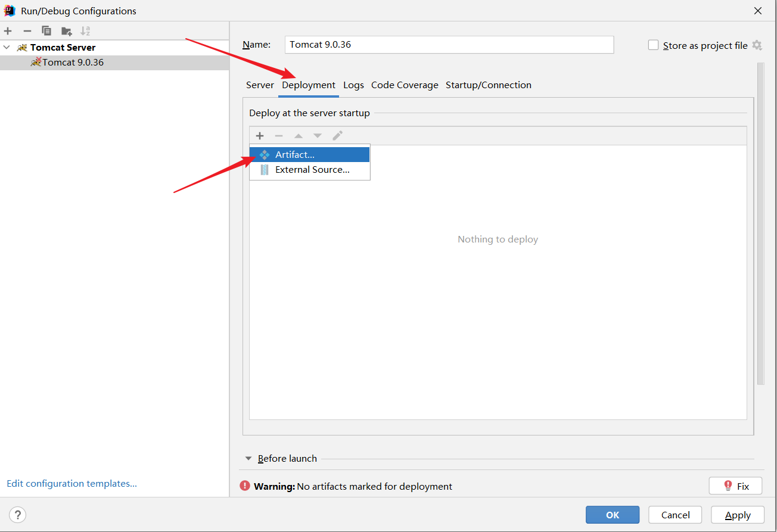This screenshot has height=532, width=777.
Task: Choose Artifact... from the popup menu
Action: click(x=310, y=155)
